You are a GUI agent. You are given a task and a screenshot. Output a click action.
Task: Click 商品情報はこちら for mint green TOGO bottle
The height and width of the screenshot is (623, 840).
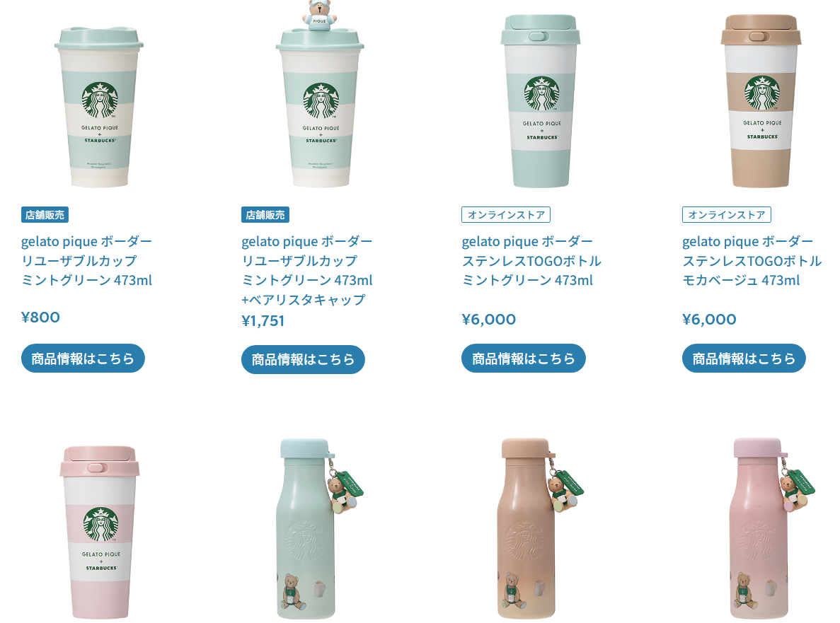pos(524,358)
